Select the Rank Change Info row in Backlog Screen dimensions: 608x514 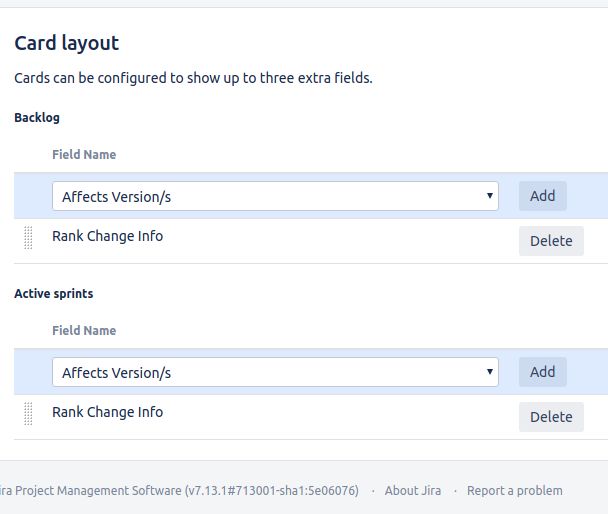tap(107, 237)
